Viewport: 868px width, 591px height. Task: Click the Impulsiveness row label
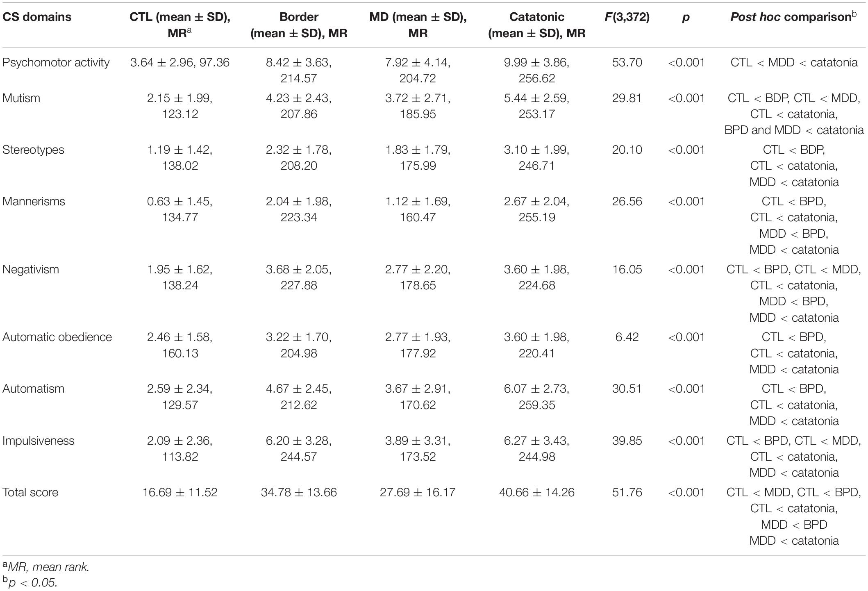(39, 441)
